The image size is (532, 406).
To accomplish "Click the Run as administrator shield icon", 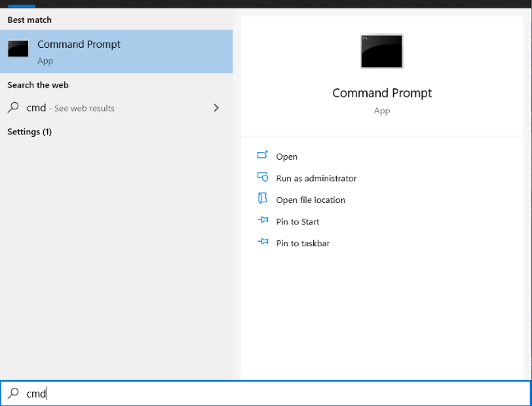I will (x=263, y=177).
